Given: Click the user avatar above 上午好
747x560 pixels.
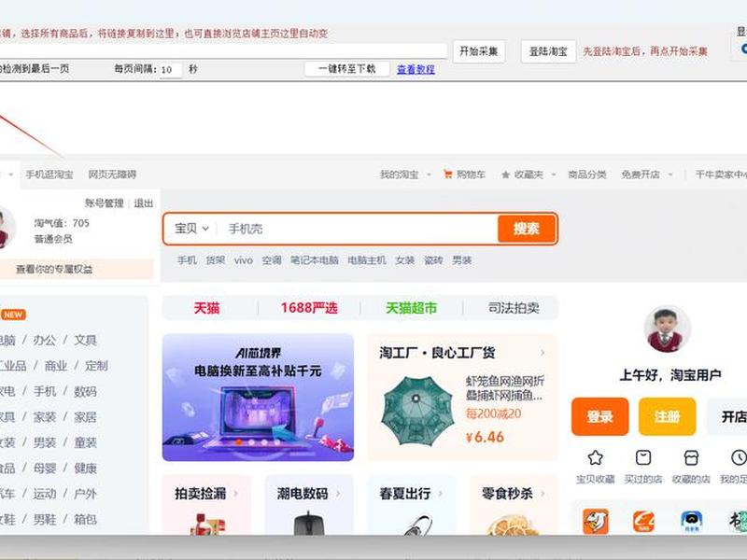Looking at the screenshot, I should coord(667,329).
